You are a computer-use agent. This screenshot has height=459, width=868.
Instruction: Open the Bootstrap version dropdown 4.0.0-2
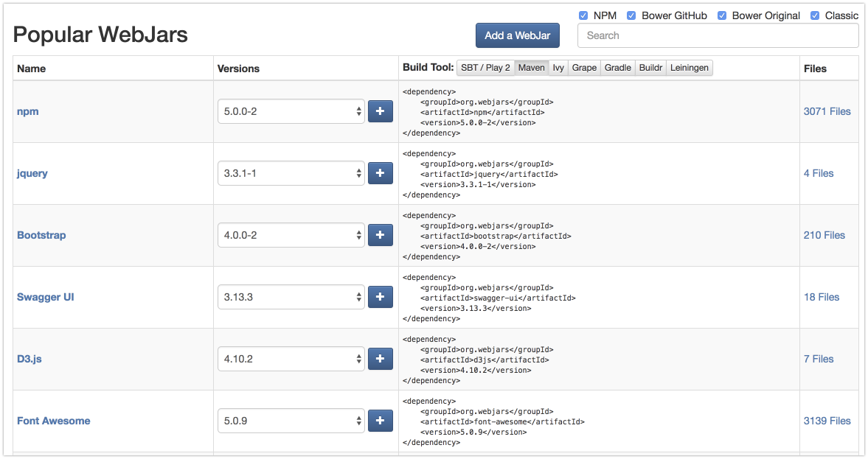click(291, 235)
